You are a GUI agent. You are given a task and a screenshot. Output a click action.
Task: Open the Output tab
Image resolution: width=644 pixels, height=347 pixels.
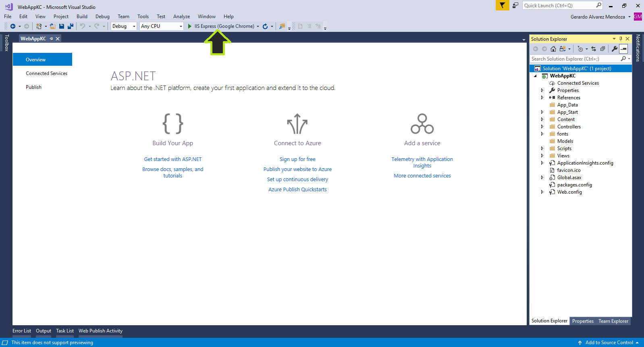(44, 331)
